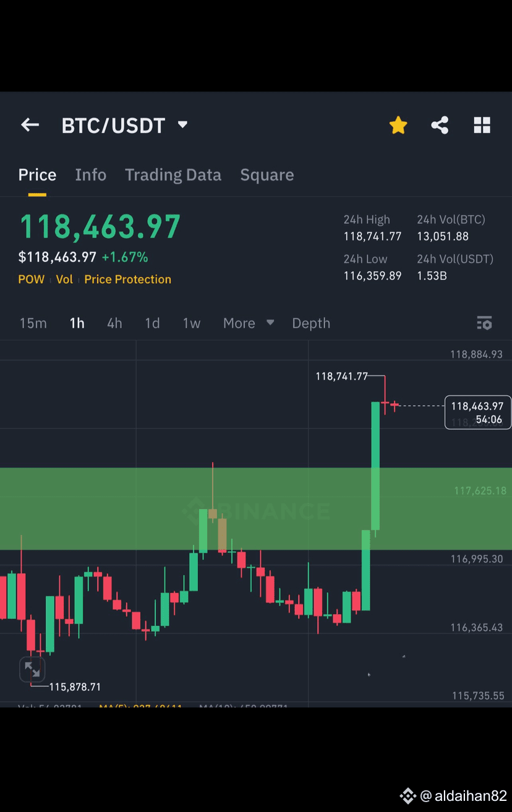This screenshot has width=512, height=812.
Task: Click the 24h Low value 116,359.89
Action: click(373, 276)
